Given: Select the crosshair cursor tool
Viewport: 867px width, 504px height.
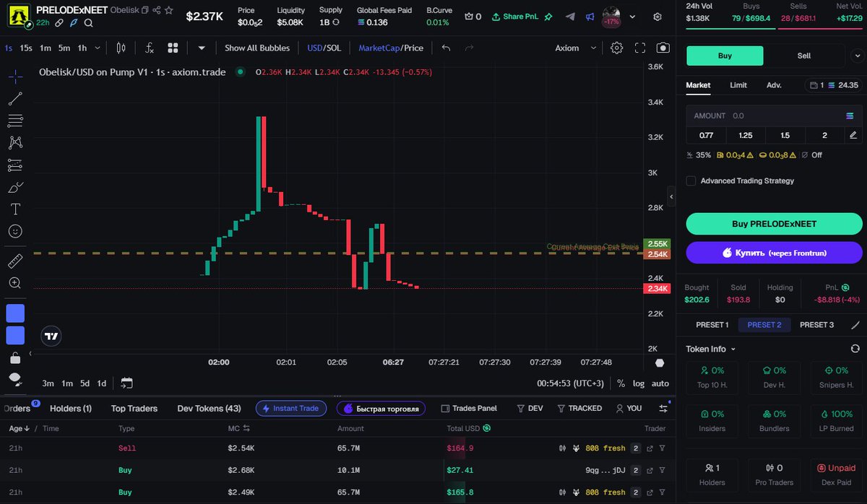Looking at the screenshot, I should click(x=15, y=76).
